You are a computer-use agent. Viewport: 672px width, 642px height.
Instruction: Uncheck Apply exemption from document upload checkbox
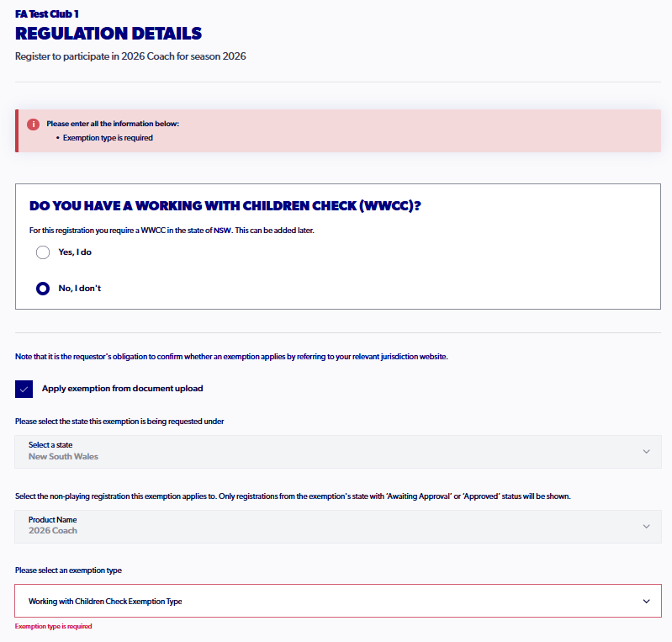pyautogui.click(x=24, y=389)
